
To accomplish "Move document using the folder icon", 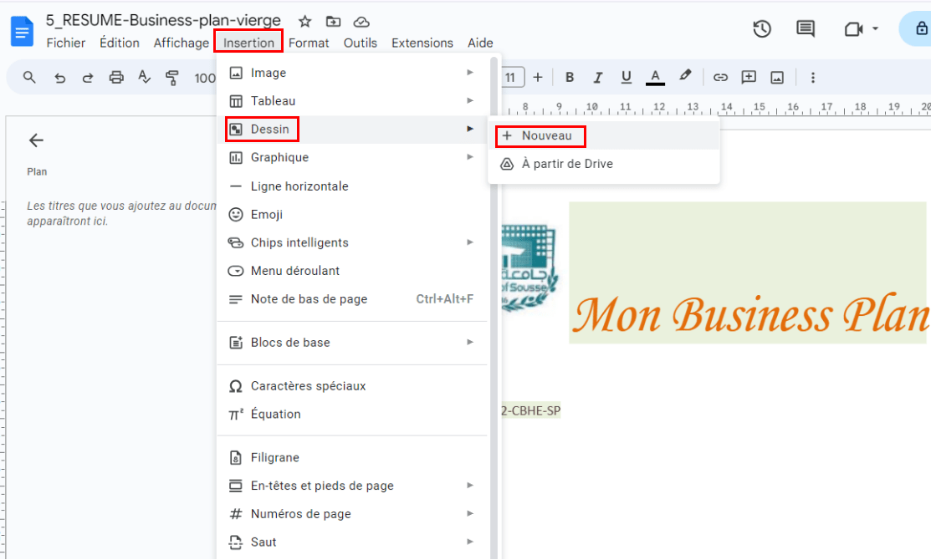I will click(333, 22).
